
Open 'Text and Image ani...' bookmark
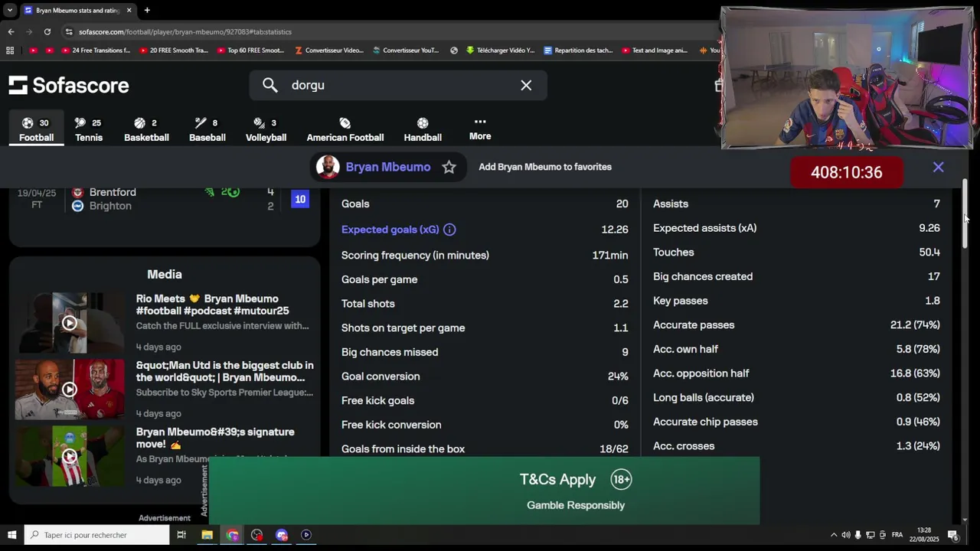coord(654,51)
